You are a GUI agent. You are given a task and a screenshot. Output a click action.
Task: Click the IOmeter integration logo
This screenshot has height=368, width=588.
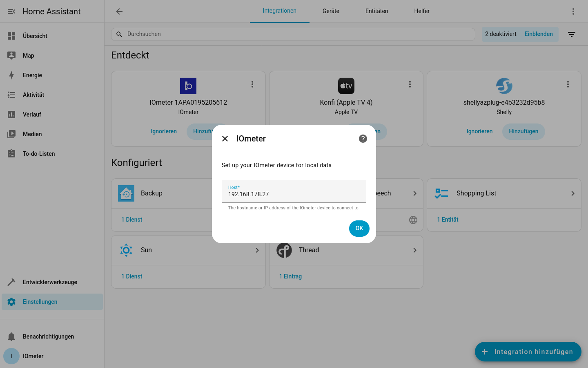pos(188,86)
